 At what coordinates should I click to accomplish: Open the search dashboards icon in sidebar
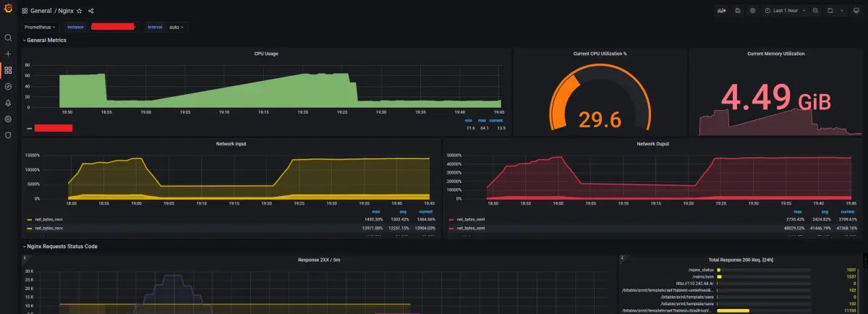click(8, 38)
